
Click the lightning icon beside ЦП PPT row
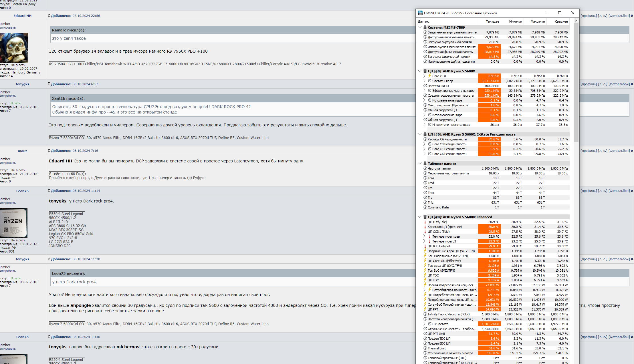[x=425, y=309]
